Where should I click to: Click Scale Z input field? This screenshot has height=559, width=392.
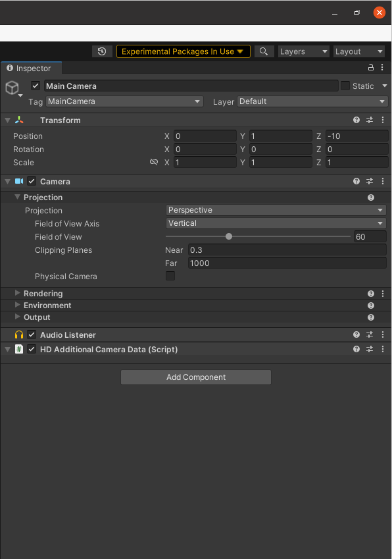356,162
